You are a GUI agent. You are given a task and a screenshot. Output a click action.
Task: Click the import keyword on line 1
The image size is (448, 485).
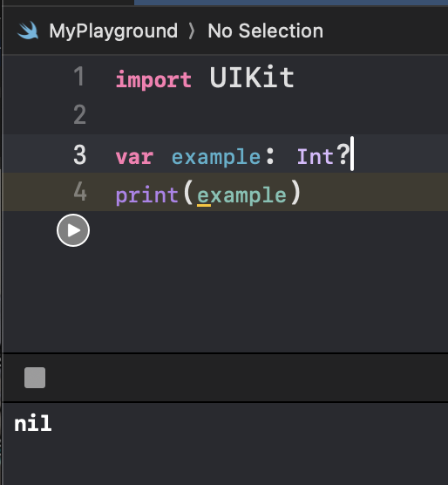click(153, 79)
